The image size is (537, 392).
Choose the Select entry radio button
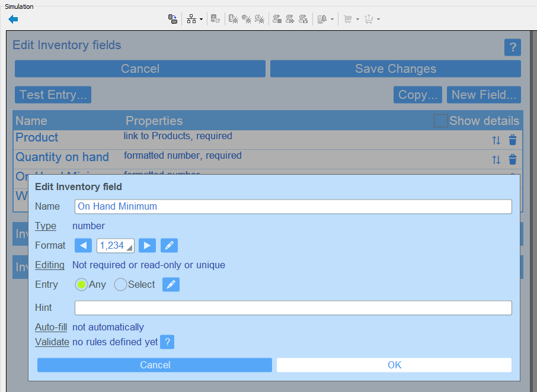[120, 285]
